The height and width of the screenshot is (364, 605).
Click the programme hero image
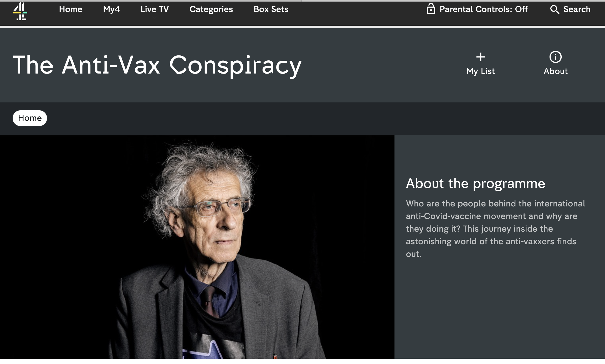click(x=197, y=247)
